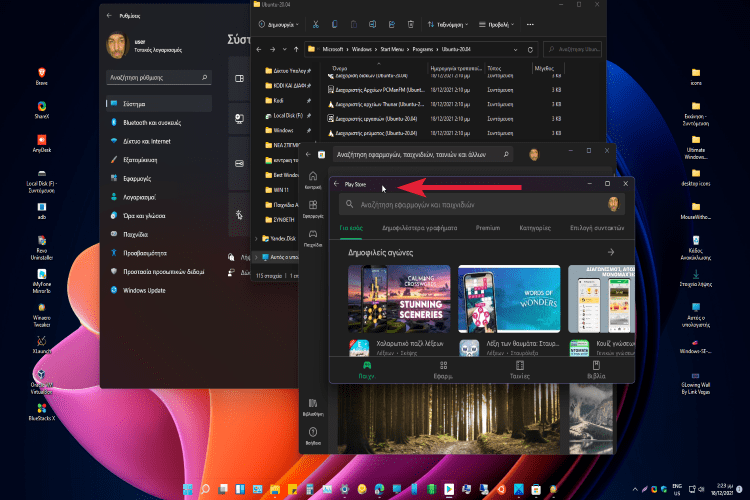Show hidden system tray icons chevron

point(635,489)
